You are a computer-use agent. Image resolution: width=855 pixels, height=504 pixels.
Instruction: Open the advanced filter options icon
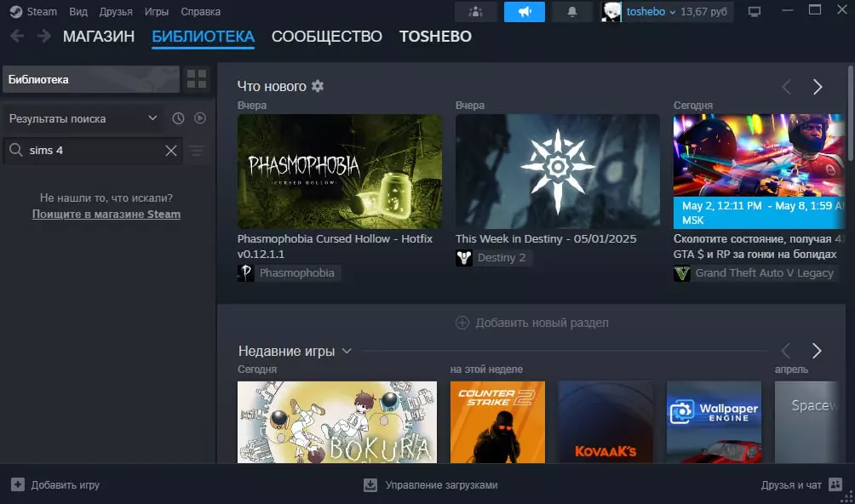pyautogui.click(x=197, y=151)
